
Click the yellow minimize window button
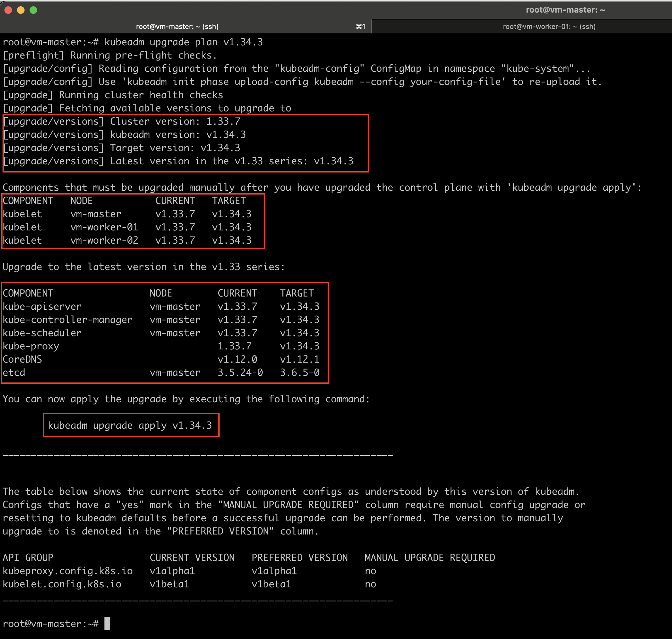(x=21, y=10)
